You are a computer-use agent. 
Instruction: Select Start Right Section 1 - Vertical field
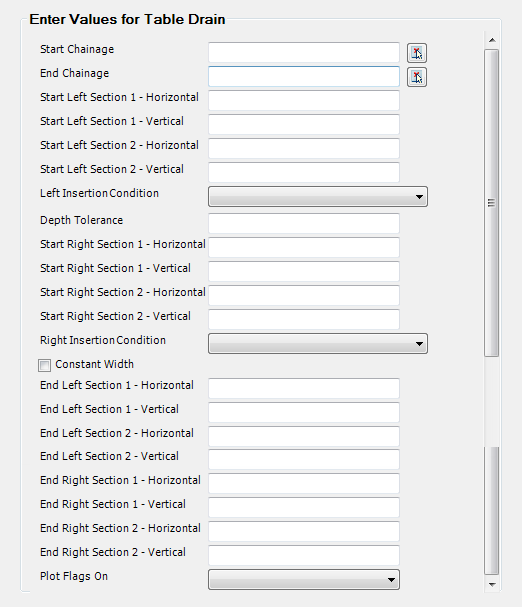(304, 271)
